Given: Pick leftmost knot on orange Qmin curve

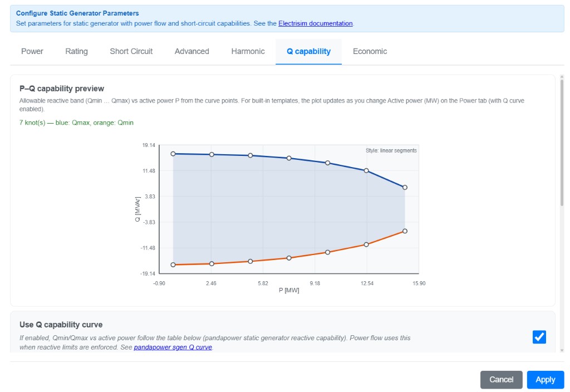Looking at the screenshot, I should tap(173, 264).
